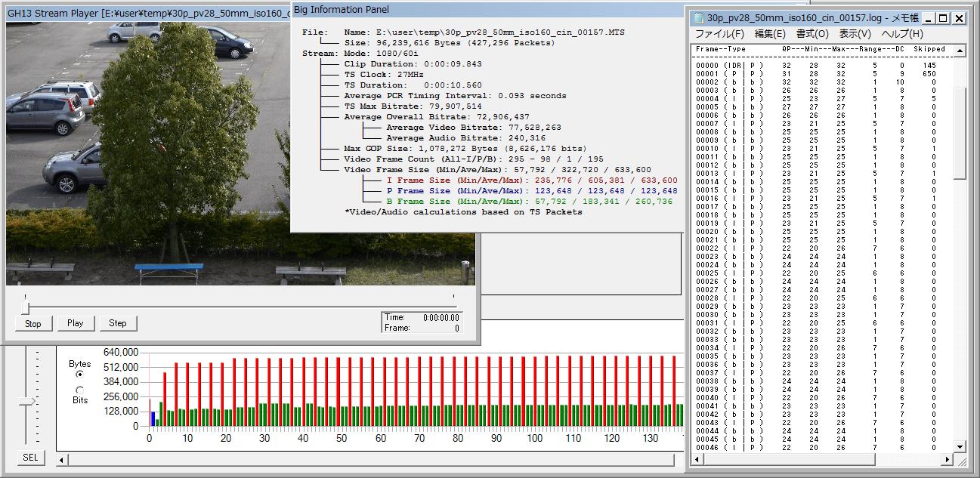This screenshot has height=478, width=980.
Task: Select the Bytes radio button
Action: [80, 375]
